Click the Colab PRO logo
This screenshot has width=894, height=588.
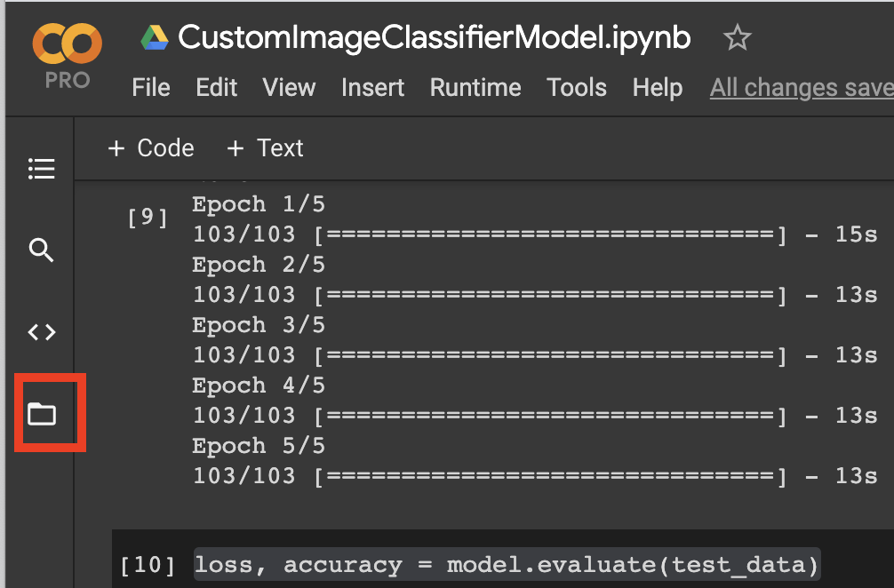[x=67, y=53]
